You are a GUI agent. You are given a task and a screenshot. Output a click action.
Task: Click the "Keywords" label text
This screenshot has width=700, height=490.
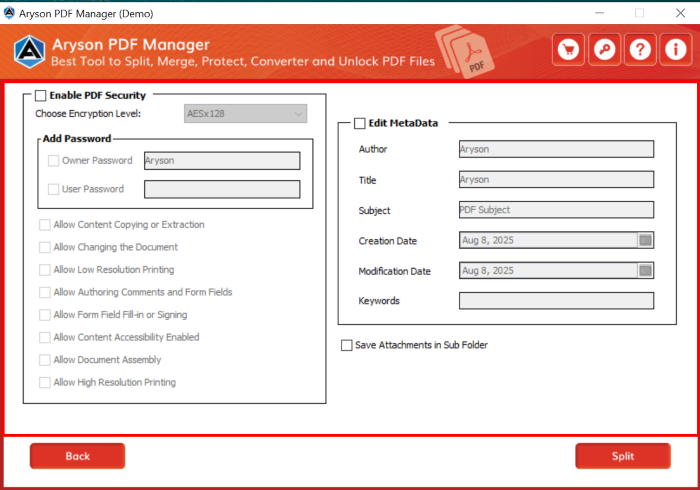379,301
